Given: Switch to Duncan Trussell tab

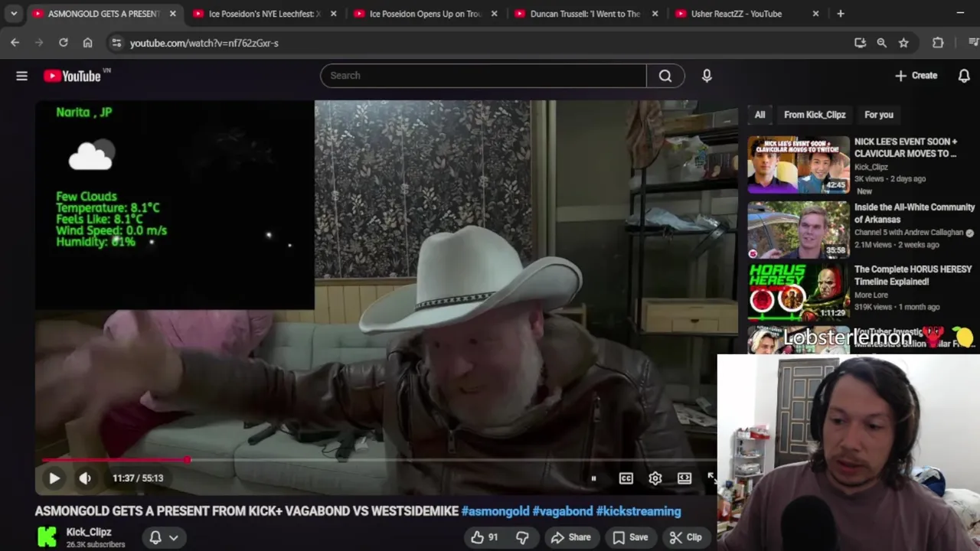Looking at the screenshot, I should tap(586, 14).
